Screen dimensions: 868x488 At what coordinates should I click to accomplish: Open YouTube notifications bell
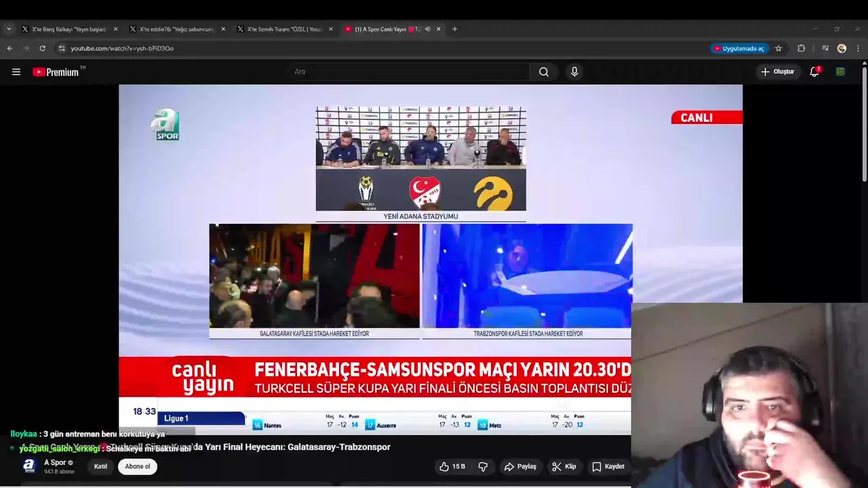click(814, 71)
